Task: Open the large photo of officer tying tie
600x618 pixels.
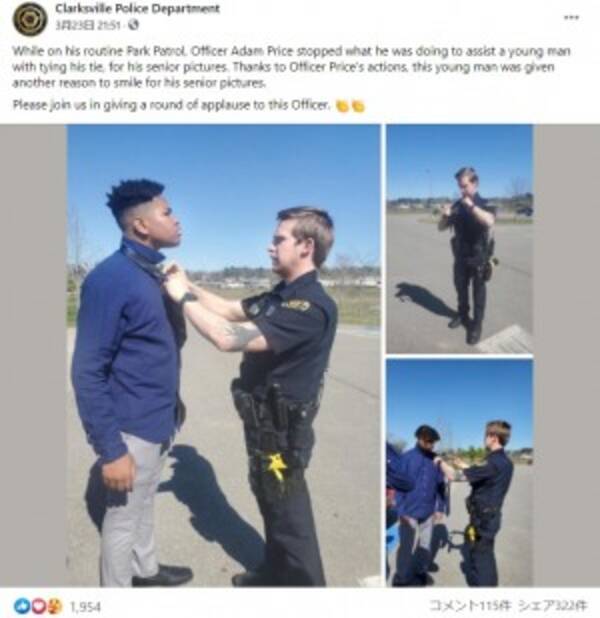Action: click(x=224, y=355)
